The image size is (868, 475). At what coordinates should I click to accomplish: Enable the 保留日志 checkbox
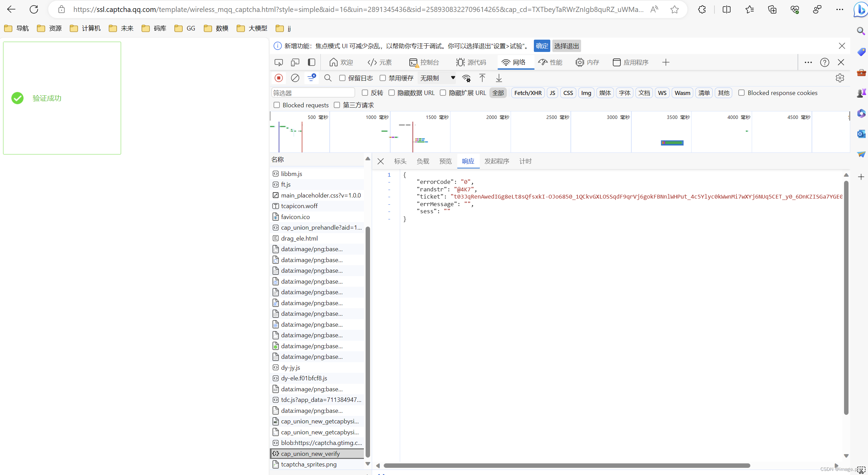(342, 78)
